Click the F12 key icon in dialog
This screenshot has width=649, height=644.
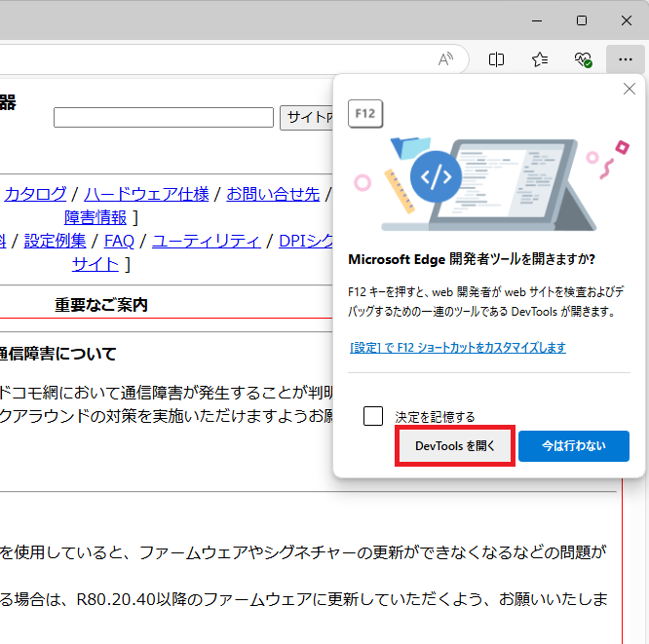tap(365, 114)
